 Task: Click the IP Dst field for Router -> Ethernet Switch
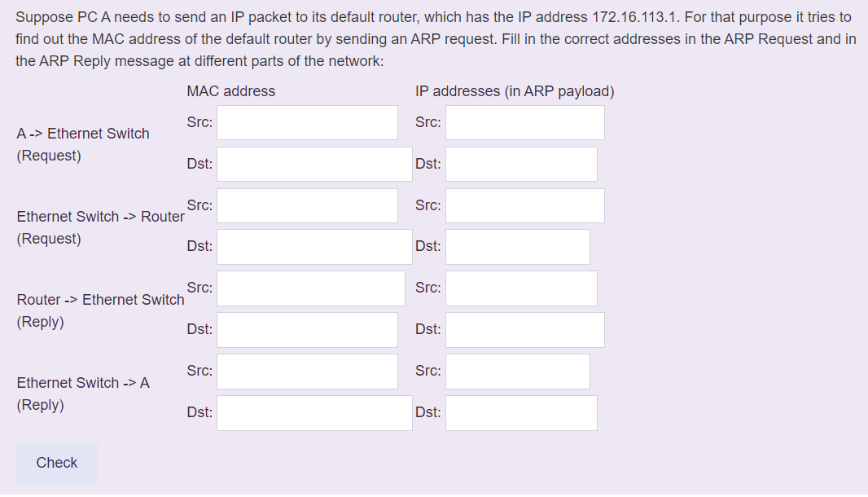pyautogui.click(x=524, y=329)
